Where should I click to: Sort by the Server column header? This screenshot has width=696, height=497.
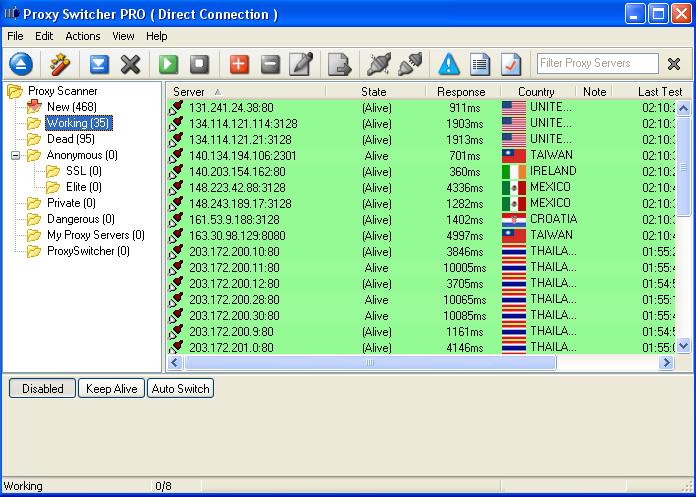click(246, 91)
